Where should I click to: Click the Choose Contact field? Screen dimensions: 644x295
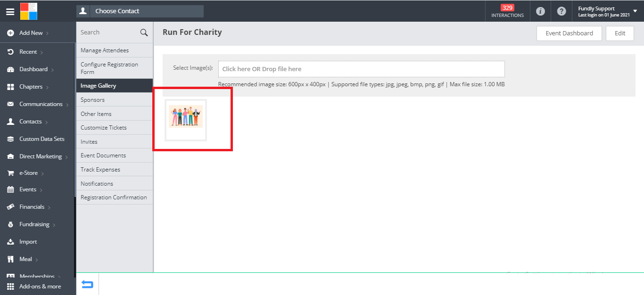point(147,11)
